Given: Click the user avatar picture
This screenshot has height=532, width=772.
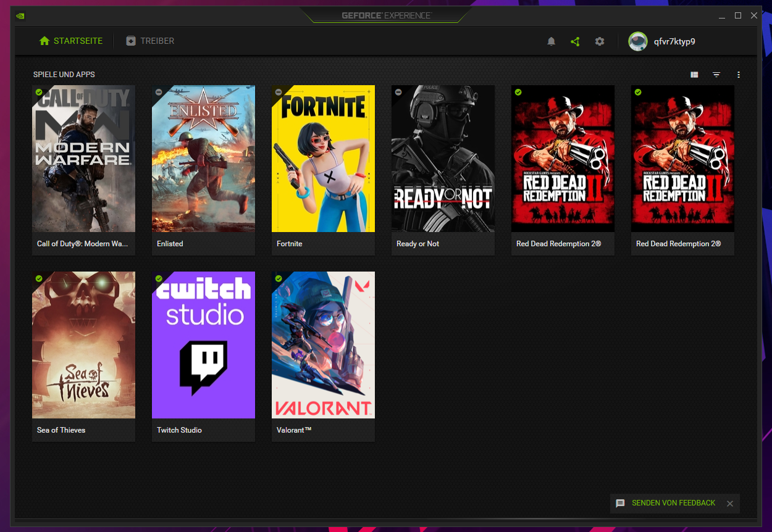Looking at the screenshot, I should tap(638, 41).
